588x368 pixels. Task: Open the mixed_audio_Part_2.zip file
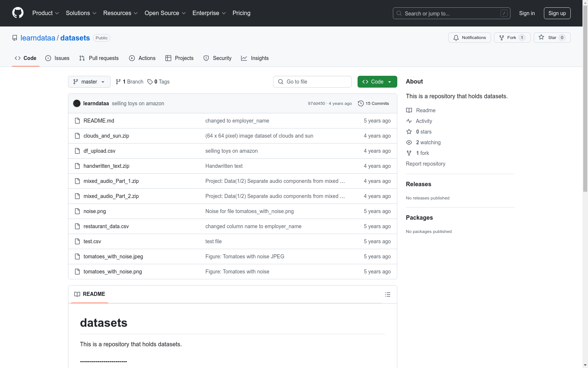click(111, 196)
